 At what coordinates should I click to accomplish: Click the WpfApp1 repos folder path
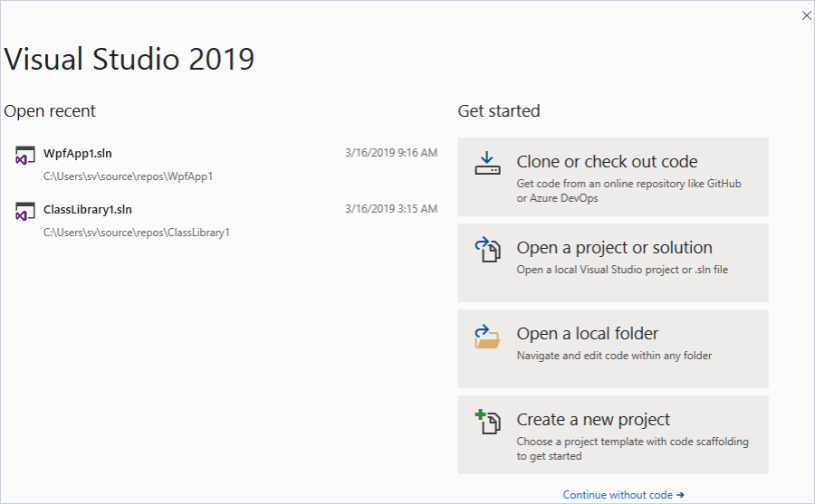[128, 176]
